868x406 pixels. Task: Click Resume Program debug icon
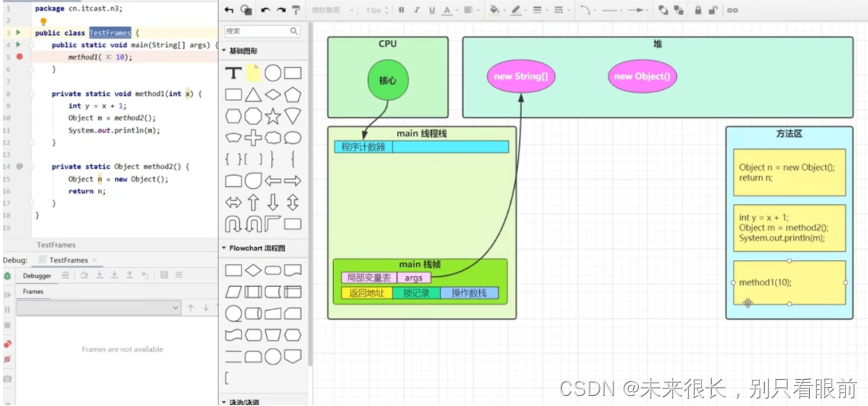click(7, 295)
